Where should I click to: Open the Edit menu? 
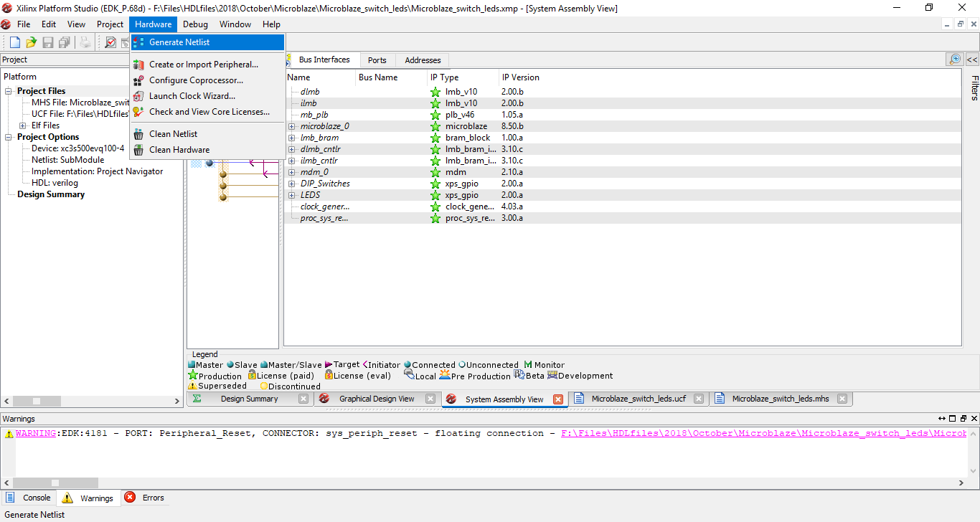(49, 24)
